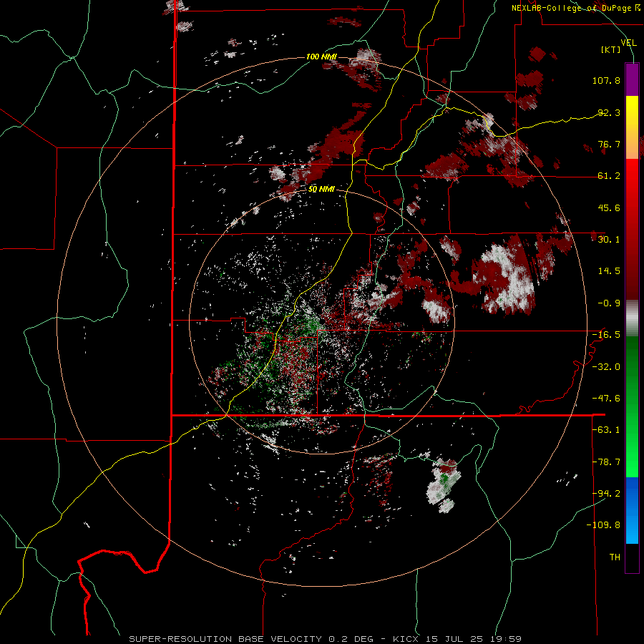Click the 30.1 velocity scale value
This screenshot has height=644, width=644.
point(609,239)
